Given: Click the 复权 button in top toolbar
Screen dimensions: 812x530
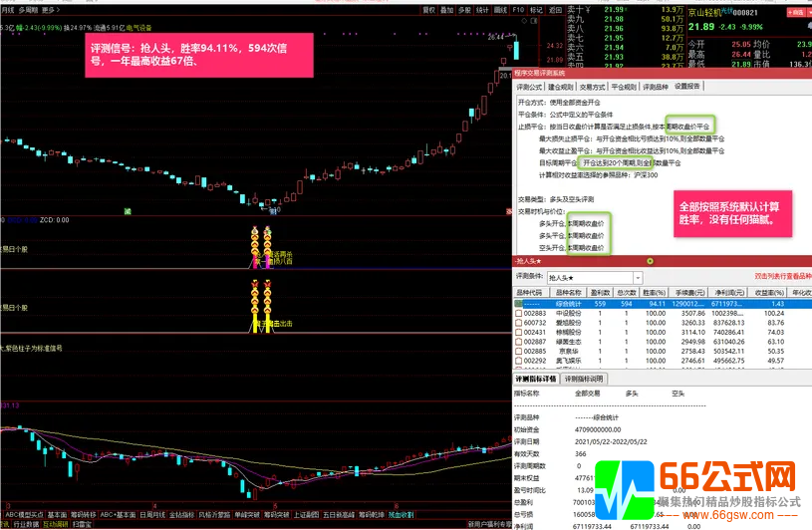Looking at the screenshot, I should pos(429,10).
